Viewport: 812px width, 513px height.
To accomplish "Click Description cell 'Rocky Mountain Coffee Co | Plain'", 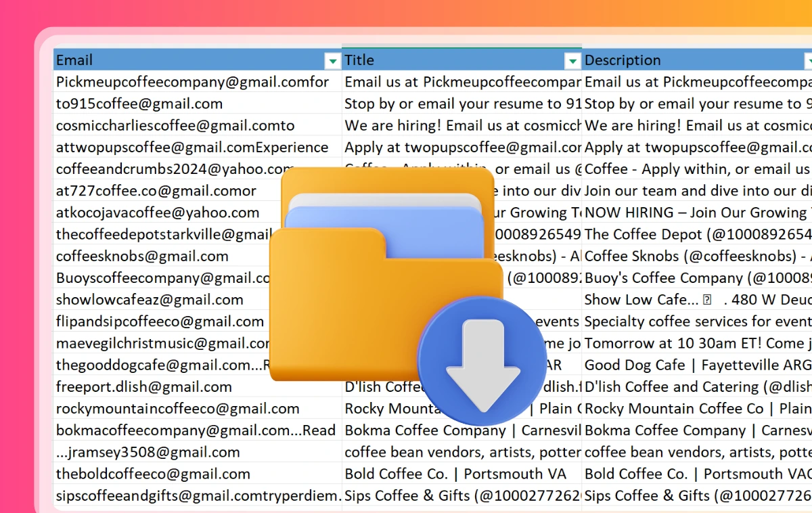I will coord(697,408).
